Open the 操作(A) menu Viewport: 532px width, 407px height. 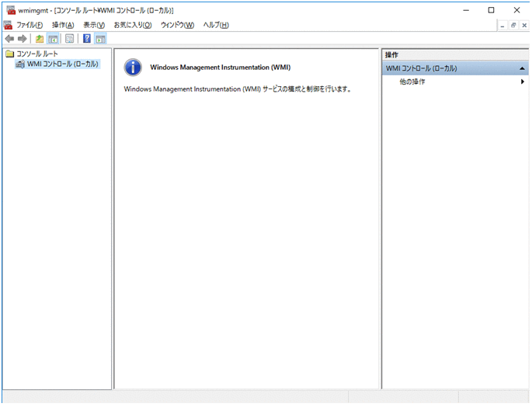[x=63, y=25]
